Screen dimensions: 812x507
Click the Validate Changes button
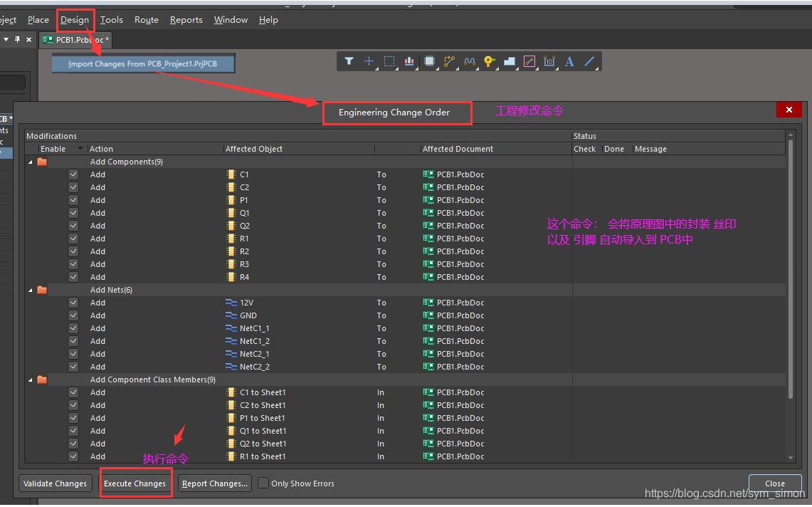pyautogui.click(x=56, y=484)
